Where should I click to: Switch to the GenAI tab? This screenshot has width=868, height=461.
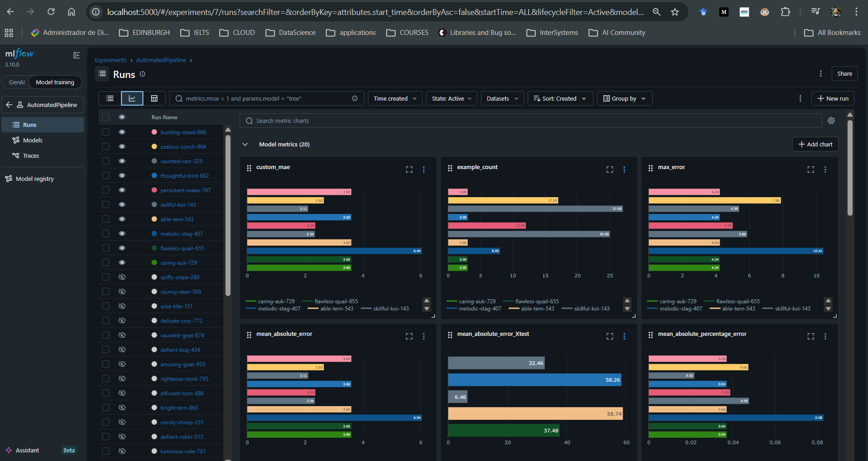coord(17,82)
